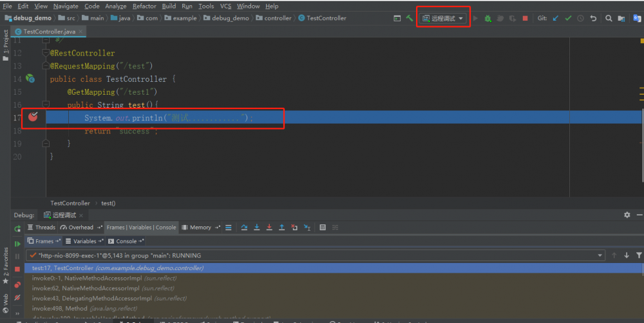This screenshot has height=323, width=644.
Task: Select frame invoke0:-1, NativeMethodAccessorImpl
Action: 333,279
